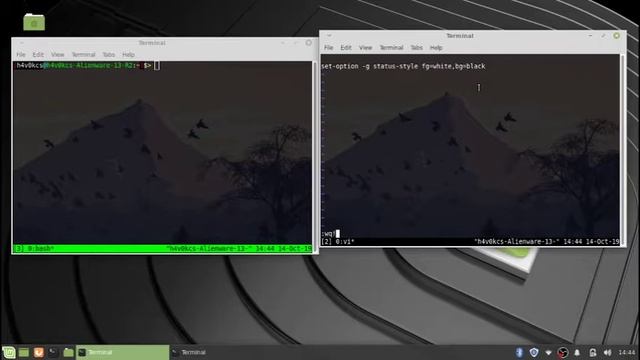The image size is (640, 360).
Task: Open Terminal menu in the right vi terminal window
Action: point(391,48)
